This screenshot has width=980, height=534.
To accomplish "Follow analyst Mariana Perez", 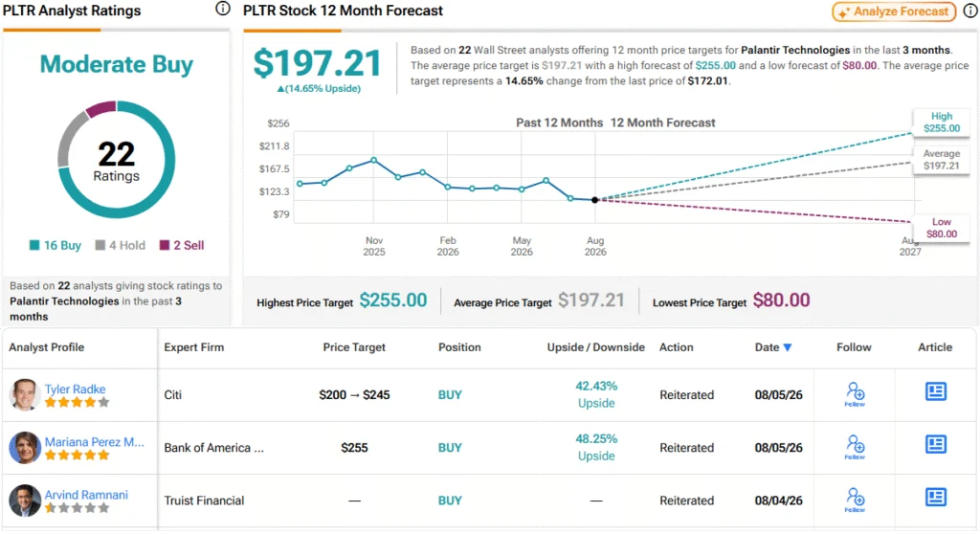I will click(855, 448).
